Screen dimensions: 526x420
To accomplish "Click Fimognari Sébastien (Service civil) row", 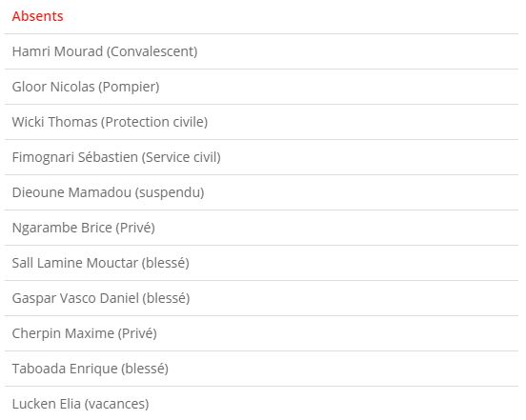I will pos(261,157).
